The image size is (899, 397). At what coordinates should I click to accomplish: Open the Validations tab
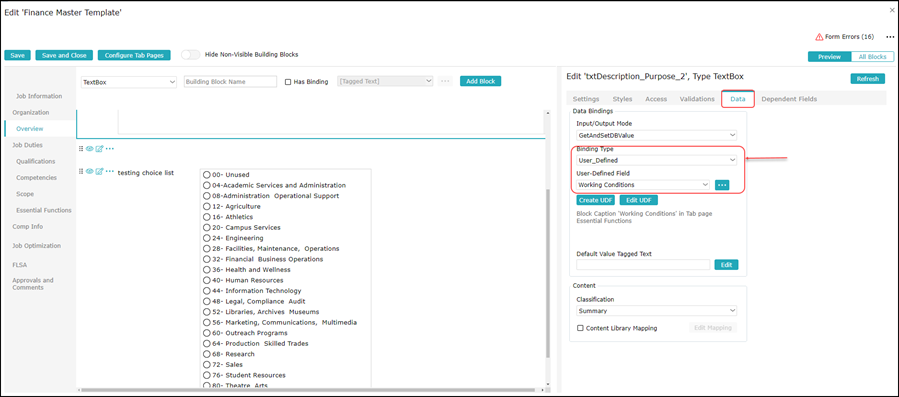point(697,99)
